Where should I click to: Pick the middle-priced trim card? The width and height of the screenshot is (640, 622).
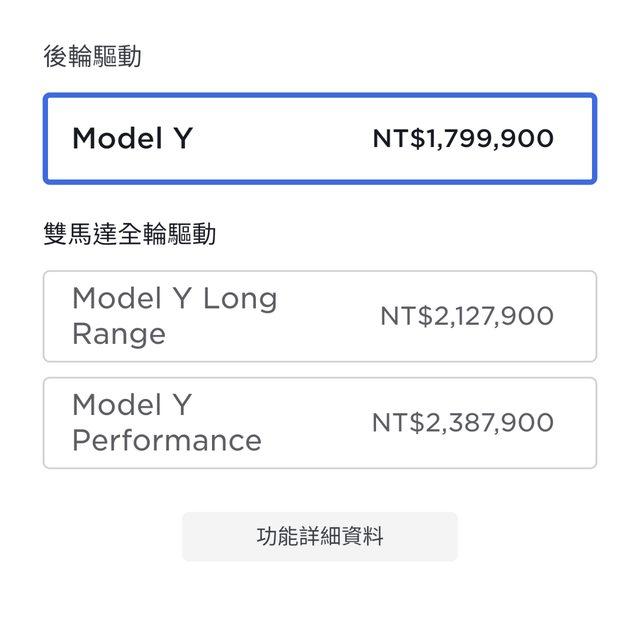pos(319,316)
